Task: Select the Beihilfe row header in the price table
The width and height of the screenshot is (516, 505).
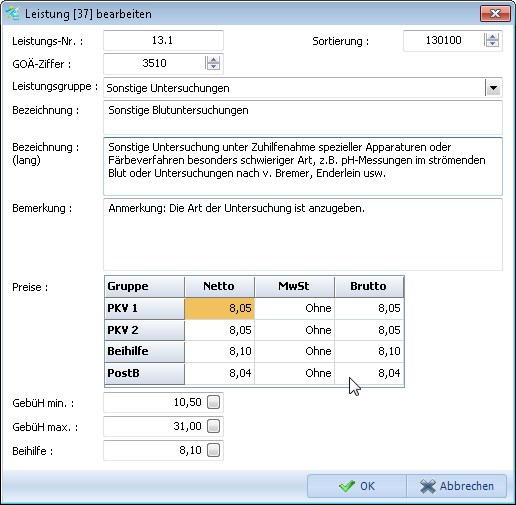Action: point(144,351)
